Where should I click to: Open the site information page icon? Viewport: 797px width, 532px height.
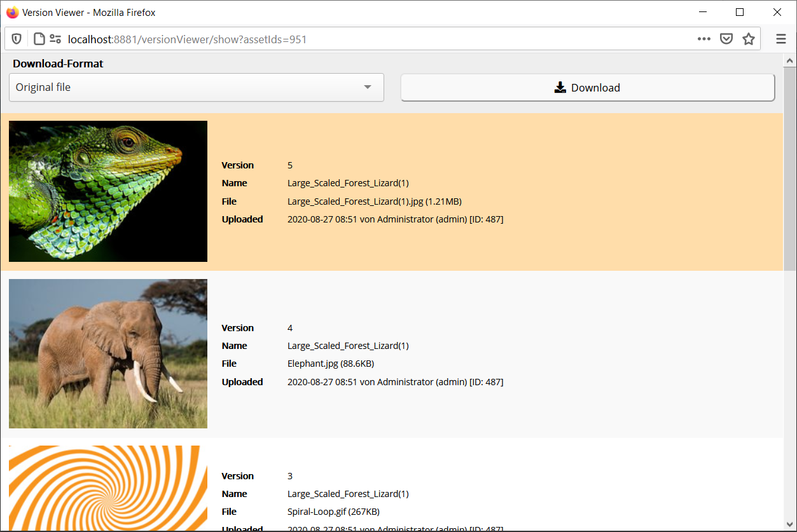[39, 39]
